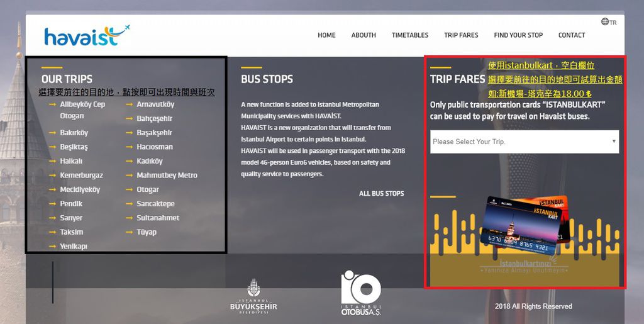
Task: Click the Istanbul Büyükşehir Belediyesi logo
Action: [253, 296]
